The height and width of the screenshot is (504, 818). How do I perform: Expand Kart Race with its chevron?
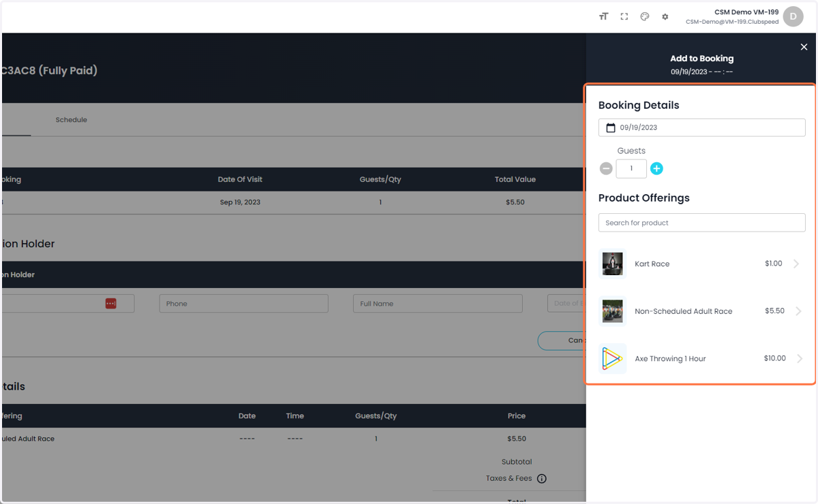coord(796,264)
